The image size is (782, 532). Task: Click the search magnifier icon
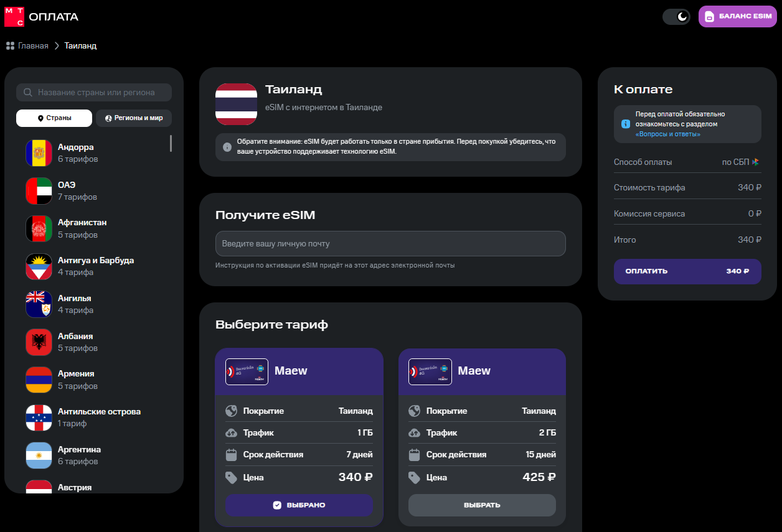[27, 93]
